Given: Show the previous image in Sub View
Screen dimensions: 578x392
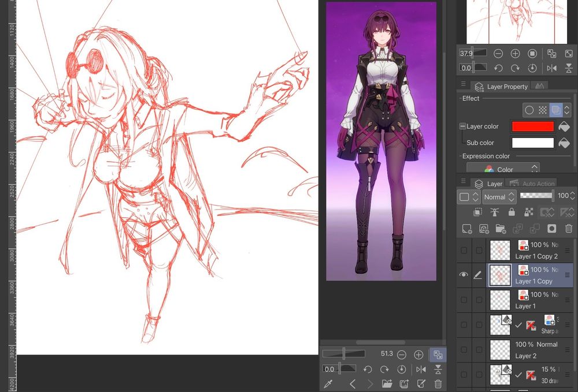Looking at the screenshot, I should point(353,384).
